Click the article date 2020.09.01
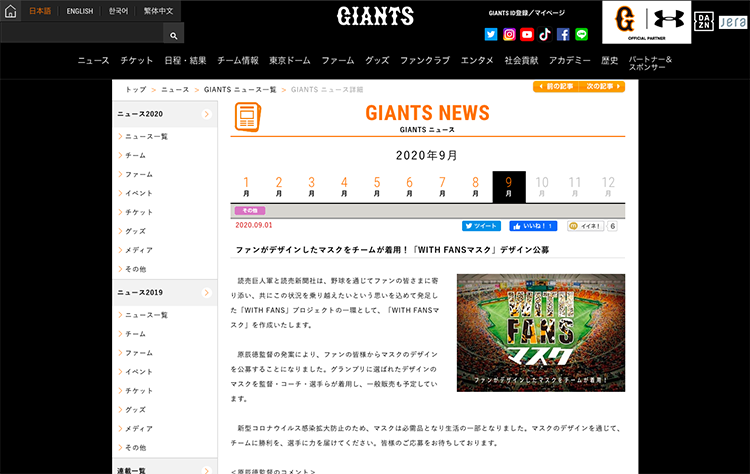 [x=254, y=225]
